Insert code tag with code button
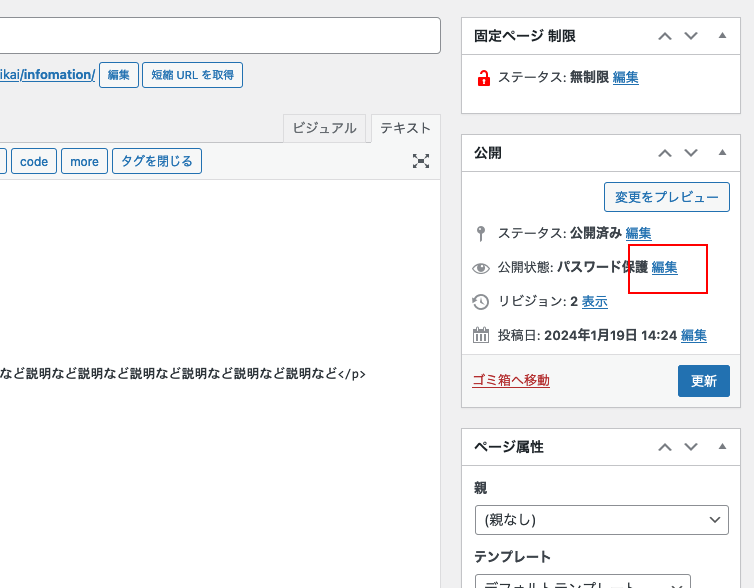Screen dimensions: 754x588 click(34, 162)
